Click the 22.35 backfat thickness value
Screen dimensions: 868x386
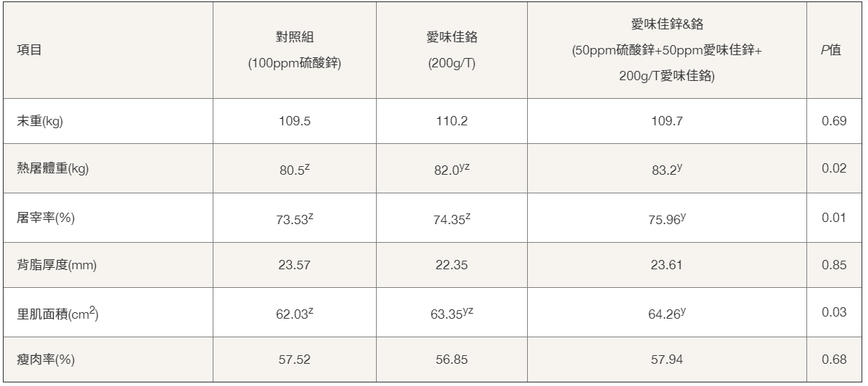point(452,265)
